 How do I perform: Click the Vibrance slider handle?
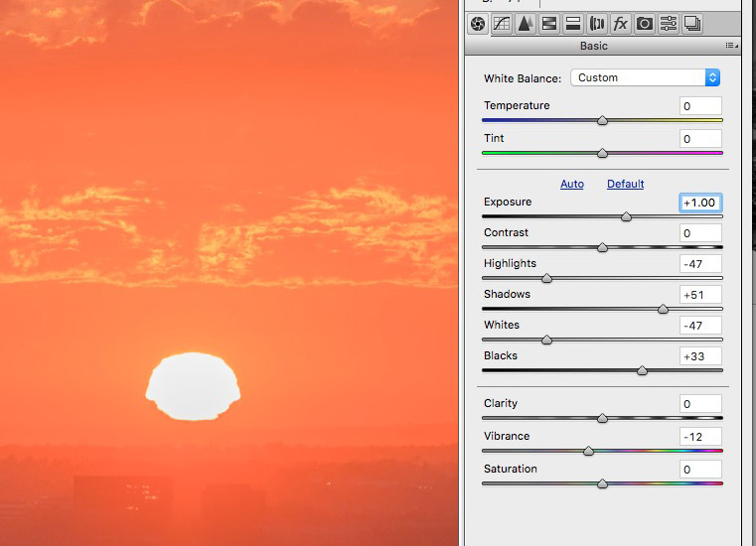588,451
